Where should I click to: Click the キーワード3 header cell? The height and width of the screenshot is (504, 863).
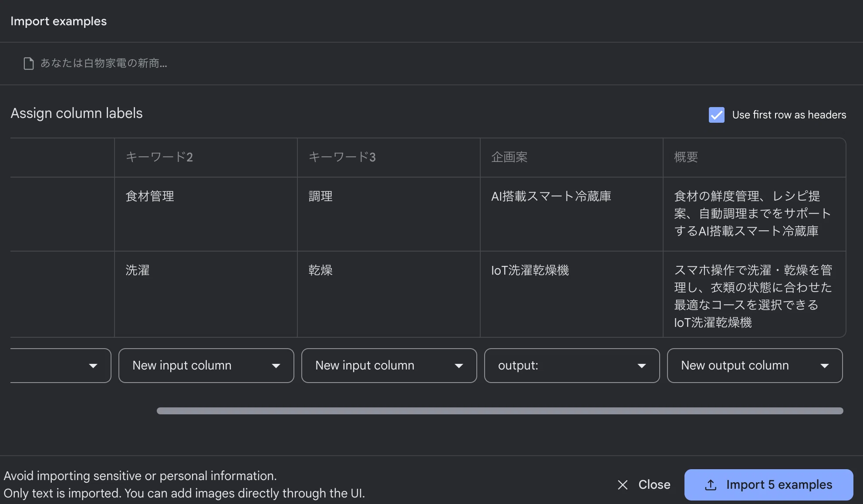pyautogui.click(x=389, y=158)
